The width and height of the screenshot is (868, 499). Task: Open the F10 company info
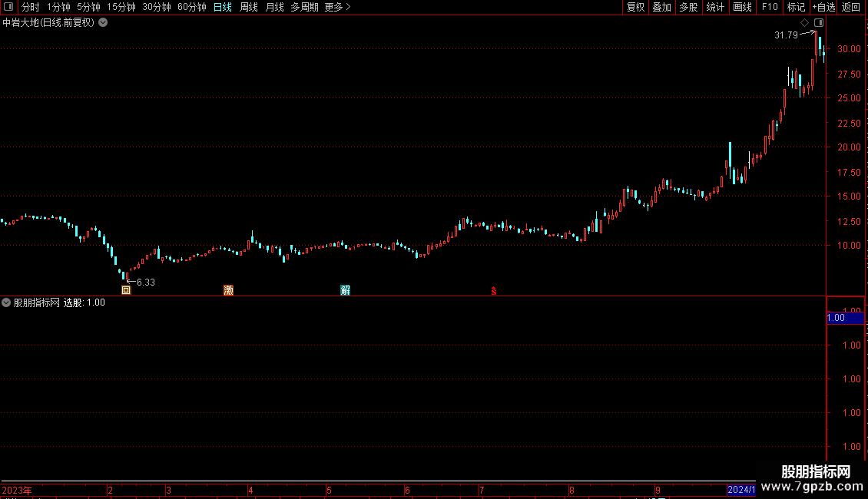tap(770, 7)
